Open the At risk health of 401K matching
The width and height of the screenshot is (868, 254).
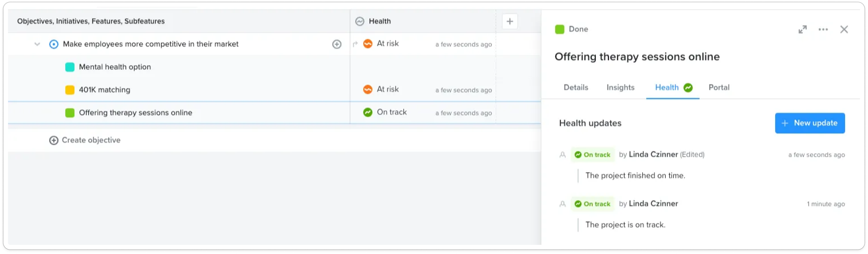click(381, 89)
